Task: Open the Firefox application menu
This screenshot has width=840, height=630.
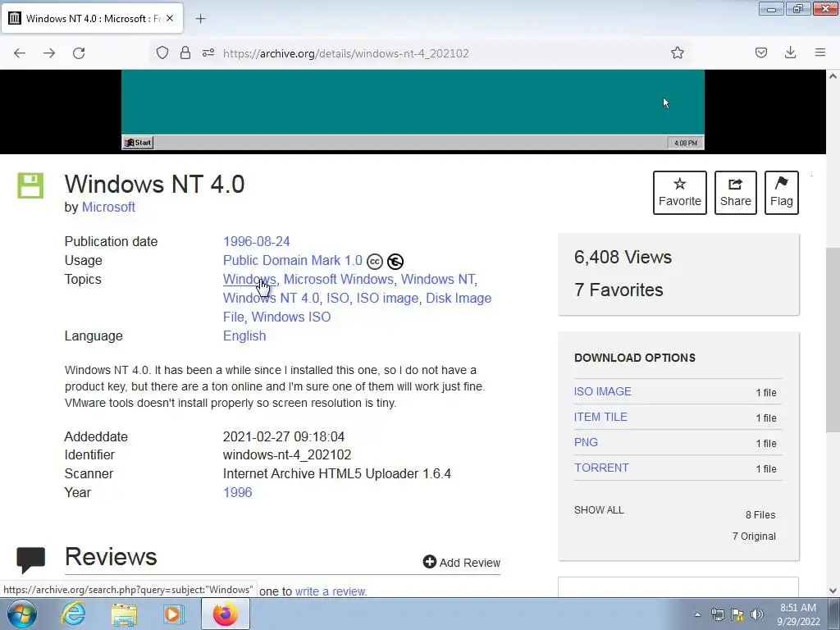Action: (820, 52)
